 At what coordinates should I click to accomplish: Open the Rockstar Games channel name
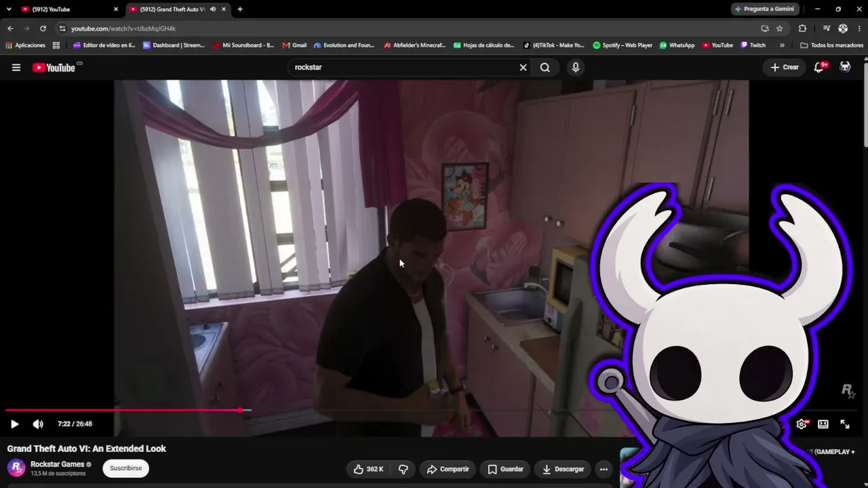(x=57, y=464)
